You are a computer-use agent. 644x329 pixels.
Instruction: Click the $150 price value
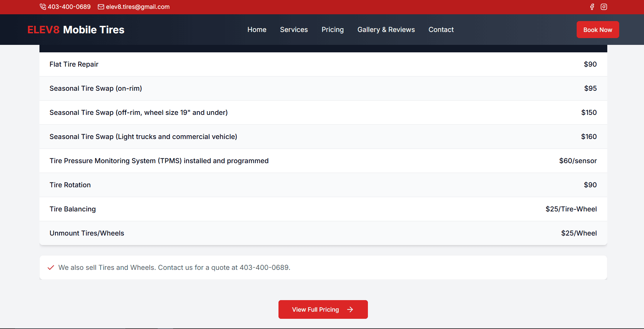[x=589, y=112]
